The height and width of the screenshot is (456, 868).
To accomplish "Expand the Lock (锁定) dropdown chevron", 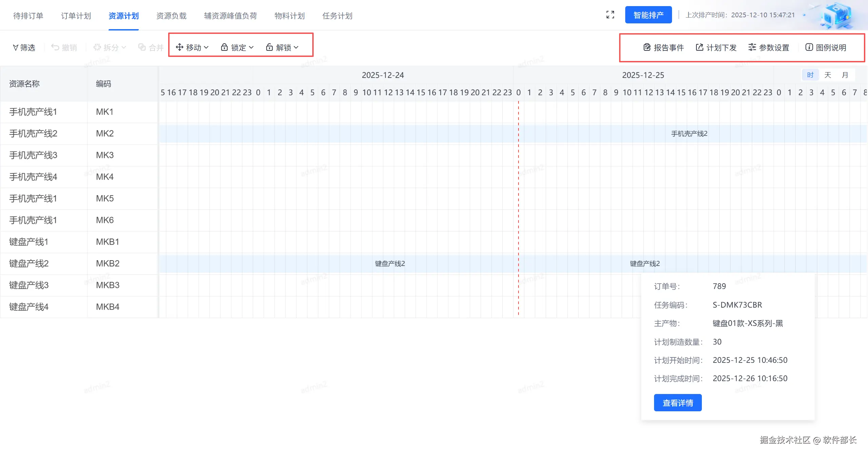I will click(x=251, y=47).
